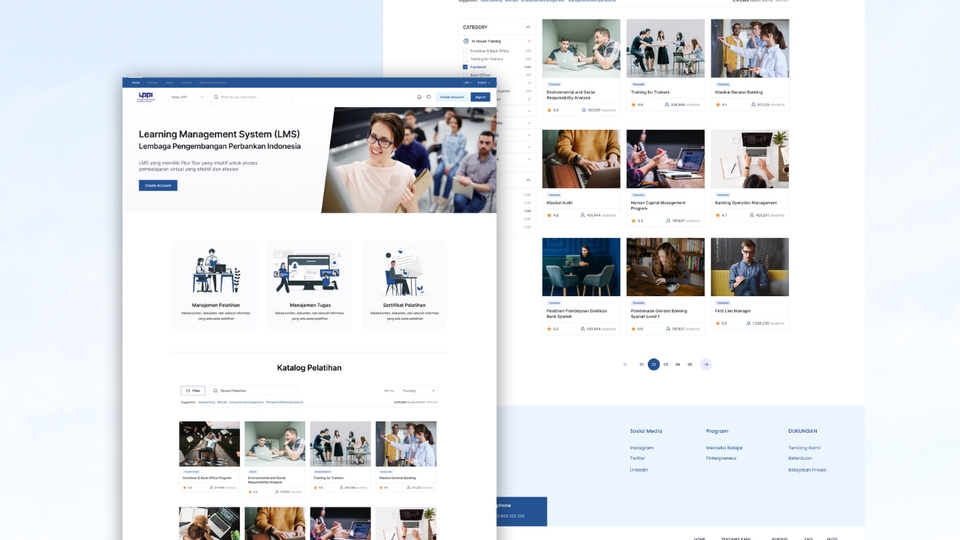The image size is (960, 540).
Task: Click the Pembekalan General Banking Syariah Level 1 title
Action: [659, 313]
